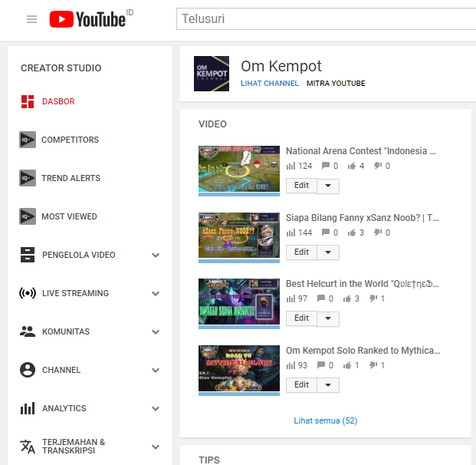Click comments icon for Fanny xSanz video

326,232
